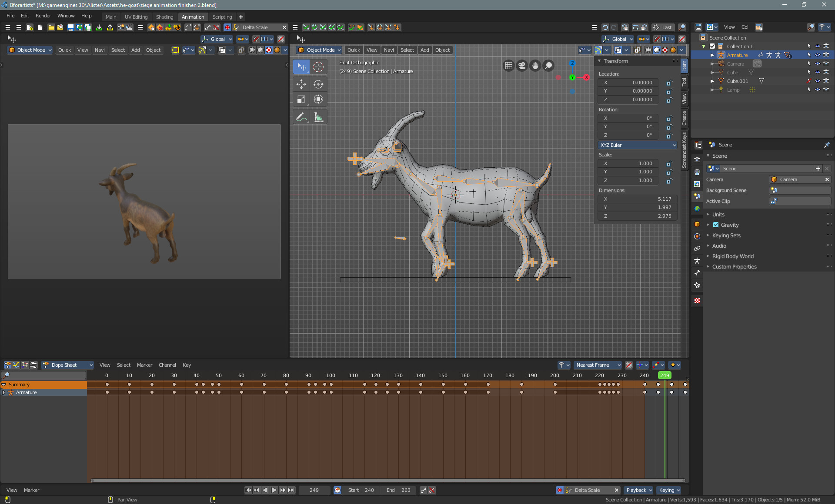The height and width of the screenshot is (504, 835).
Task: Select the Move tool in viewport toolbar
Action: pos(301,84)
